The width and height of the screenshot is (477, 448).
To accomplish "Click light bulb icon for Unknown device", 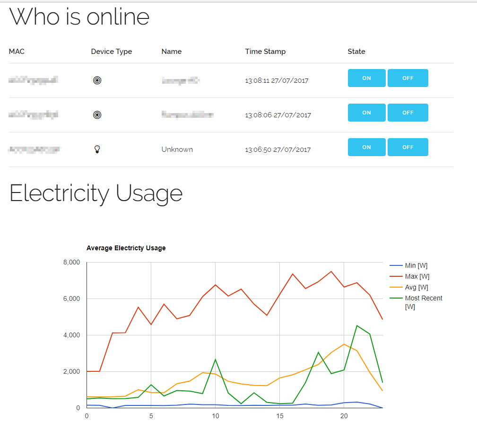I will point(97,149).
